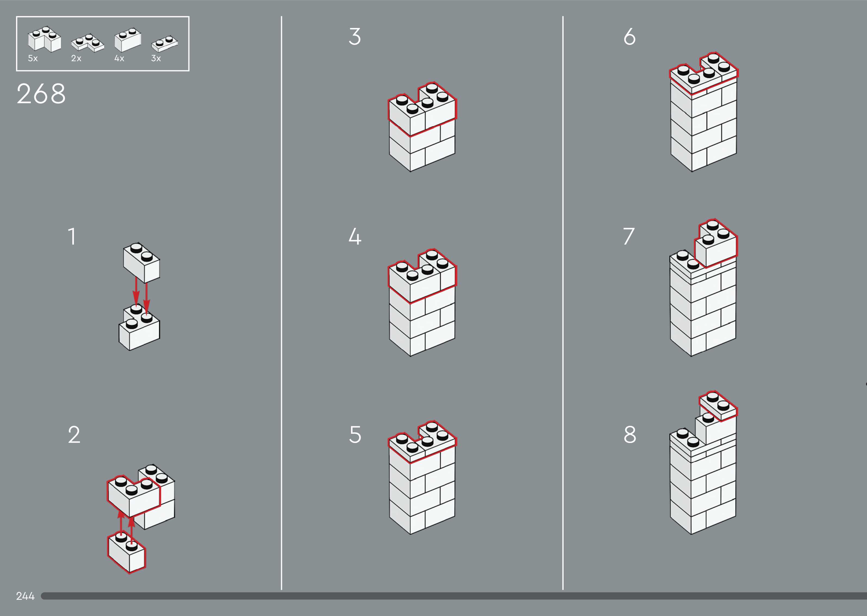Click the step number 3 label
The height and width of the screenshot is (616, 867).
(355, 37)
